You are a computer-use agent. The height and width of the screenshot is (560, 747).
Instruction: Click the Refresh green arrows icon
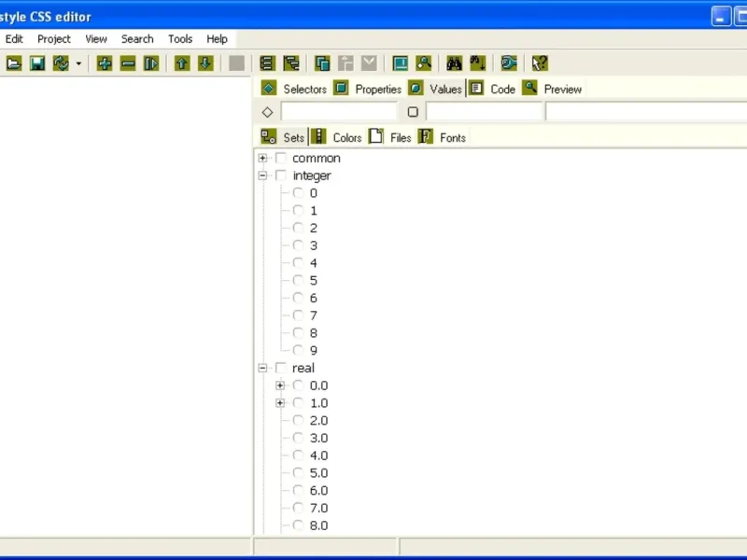(61, 63)
